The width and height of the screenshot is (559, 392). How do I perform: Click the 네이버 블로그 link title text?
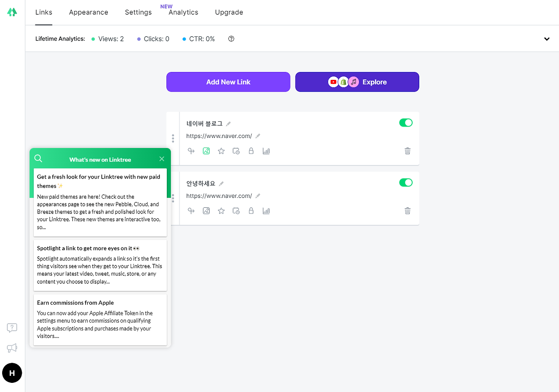coord(204,124)
